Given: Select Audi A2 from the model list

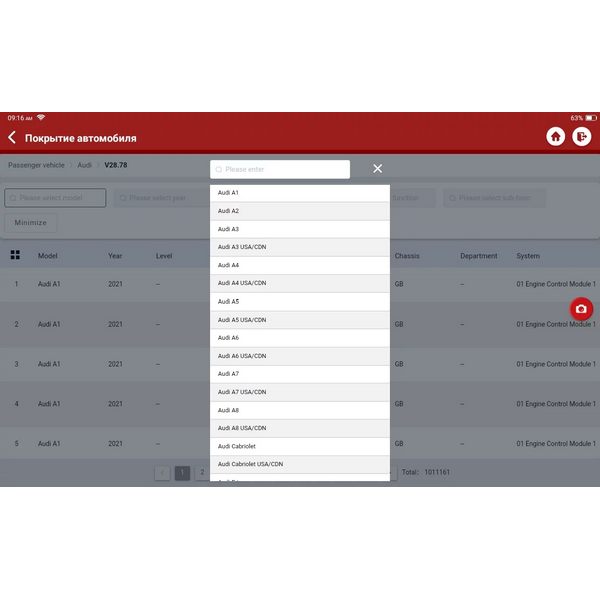Looking at the screenshot, I should tap(300, 211).
